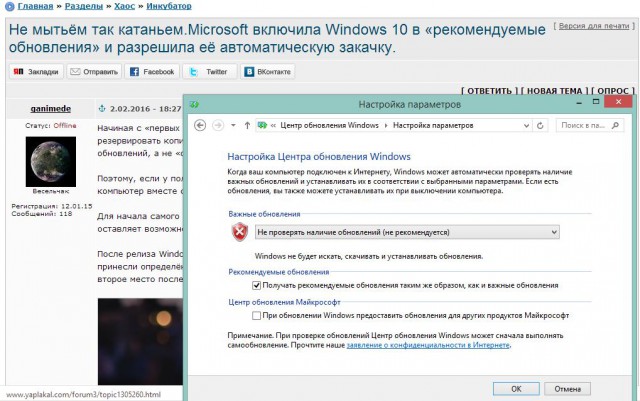
Task: Maximize the Настройка параметров window
Action: click(x=596, y=102)
